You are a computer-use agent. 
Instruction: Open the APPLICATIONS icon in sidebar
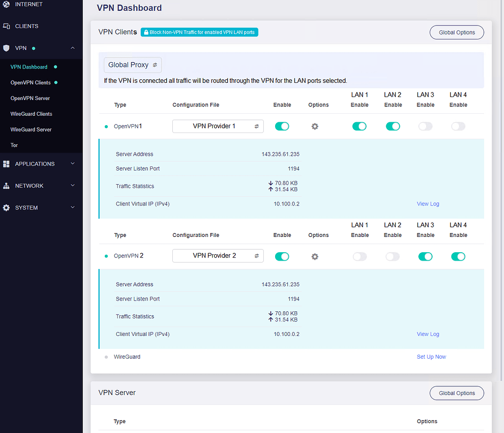pyautogui.click(x=6, y=164)
